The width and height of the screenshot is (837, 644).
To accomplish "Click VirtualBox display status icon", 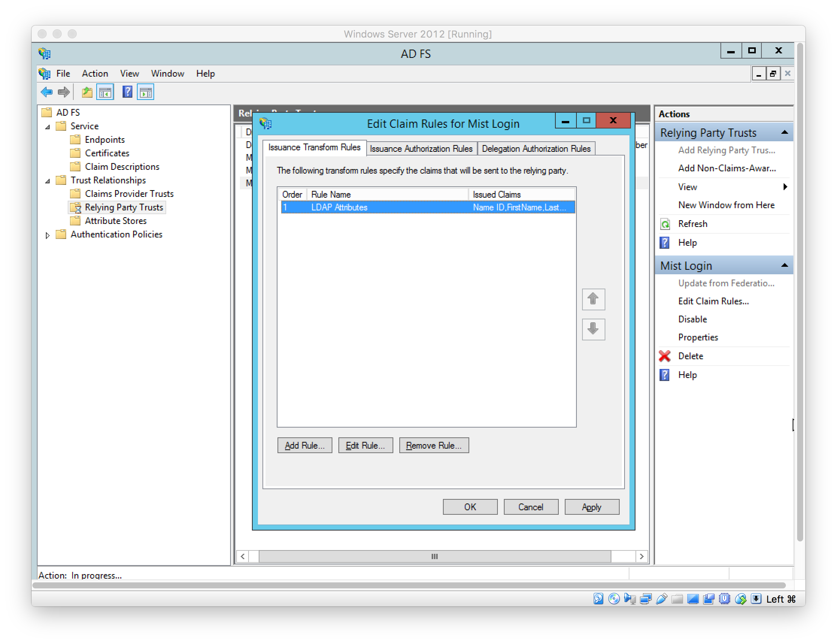I will click(693, 599).
